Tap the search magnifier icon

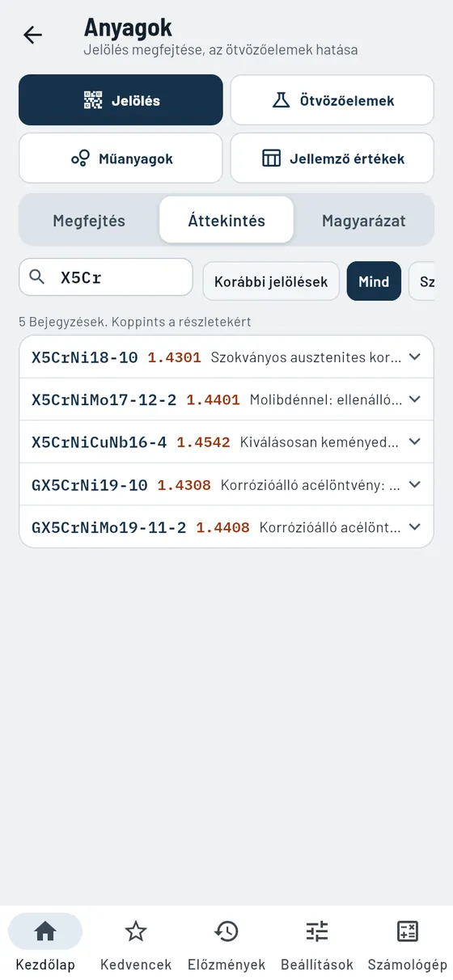coord(37,277)
